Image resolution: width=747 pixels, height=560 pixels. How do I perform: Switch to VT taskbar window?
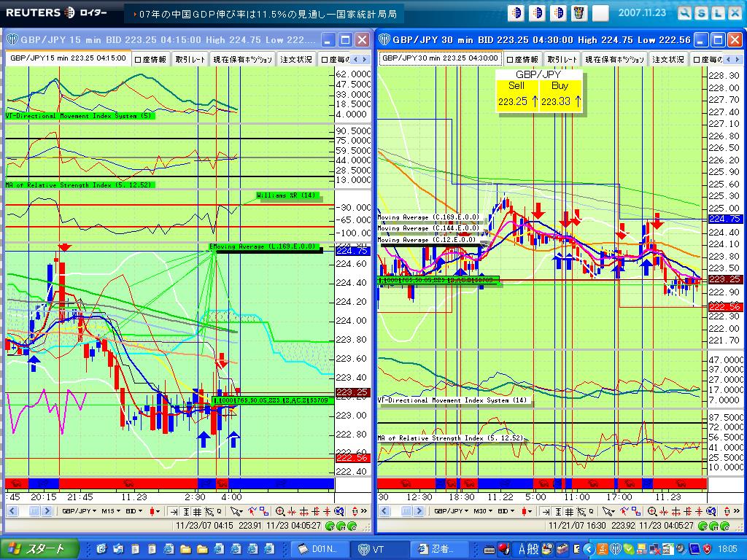379,549
